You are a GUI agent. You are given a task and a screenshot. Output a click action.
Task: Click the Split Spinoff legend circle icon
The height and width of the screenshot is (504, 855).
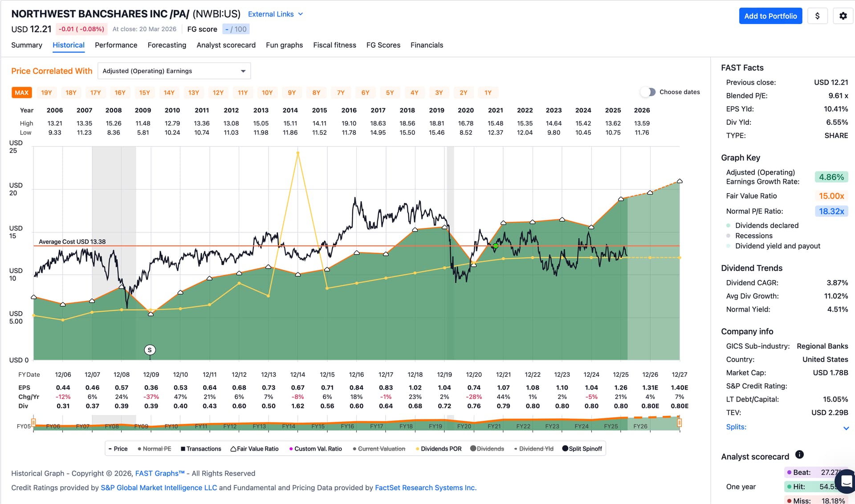click(x=565, y=448)
